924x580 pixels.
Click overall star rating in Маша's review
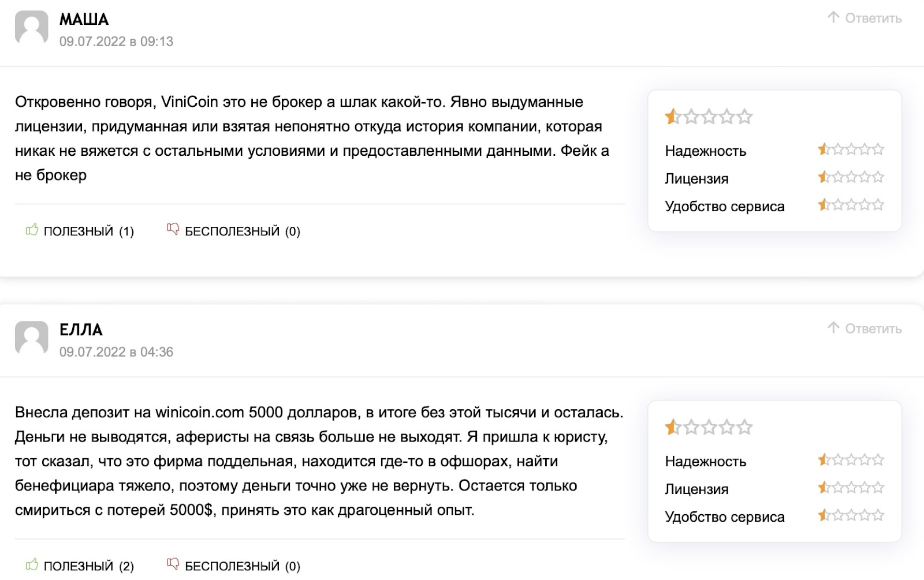coord(709,117)
